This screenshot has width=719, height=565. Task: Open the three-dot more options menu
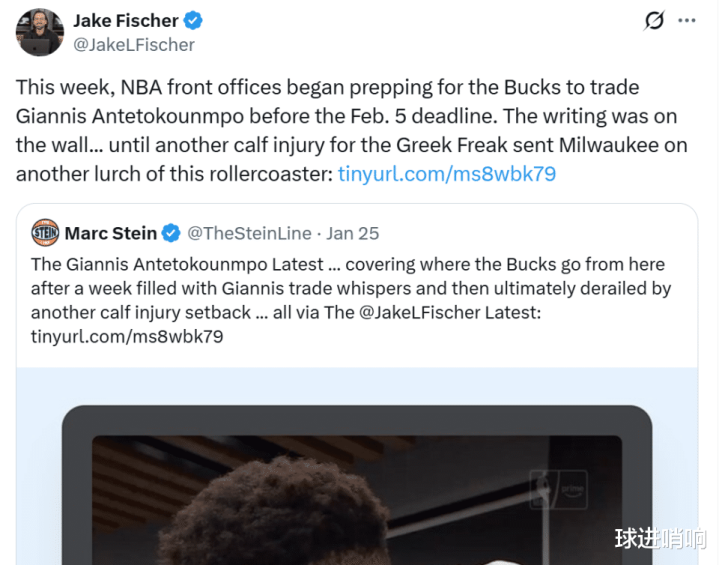click(687, 21)
